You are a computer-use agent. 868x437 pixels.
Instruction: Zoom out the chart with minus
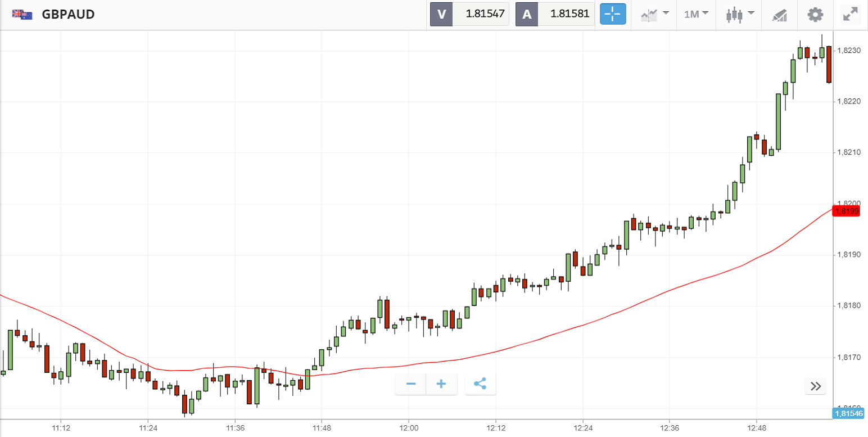click(411, 384)
